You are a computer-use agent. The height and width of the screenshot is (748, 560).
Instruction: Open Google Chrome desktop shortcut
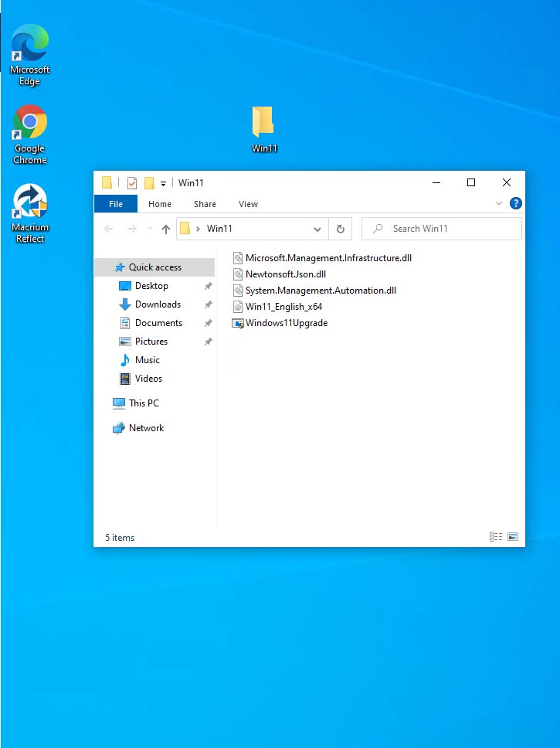(29, 134)
